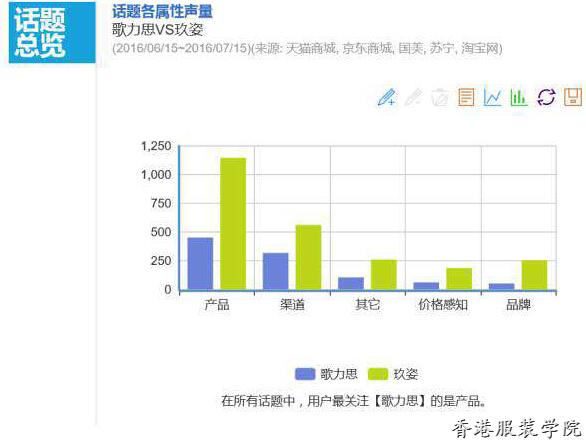Click the green 玖姿 legend swatch

378,374
